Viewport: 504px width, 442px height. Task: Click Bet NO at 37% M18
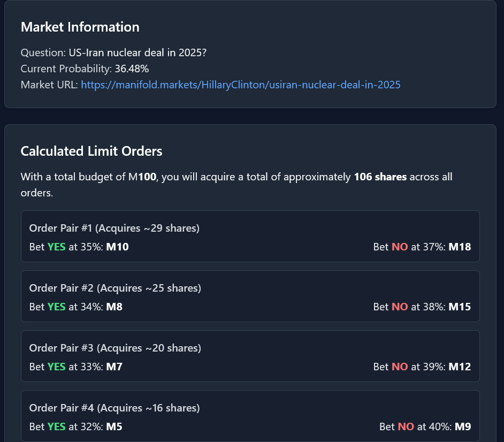coord(422,247)
